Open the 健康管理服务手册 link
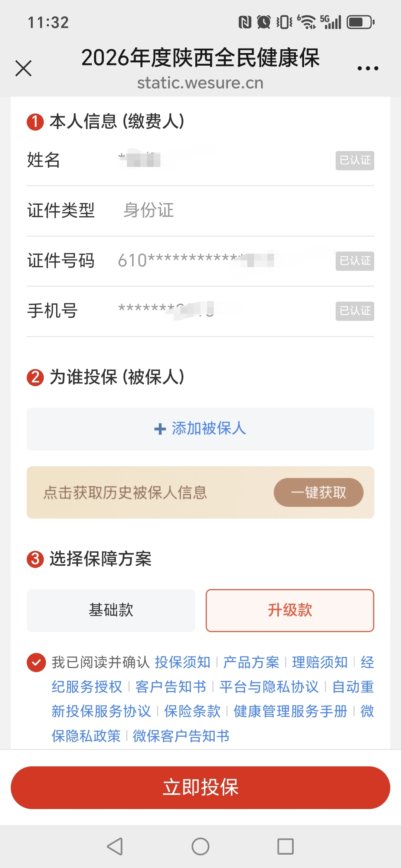 point(290,711)
